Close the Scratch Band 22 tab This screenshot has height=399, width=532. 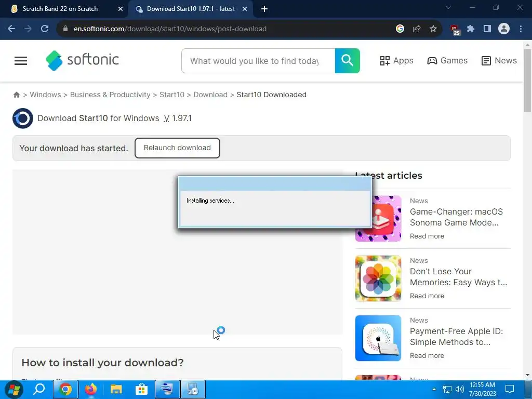121,9
